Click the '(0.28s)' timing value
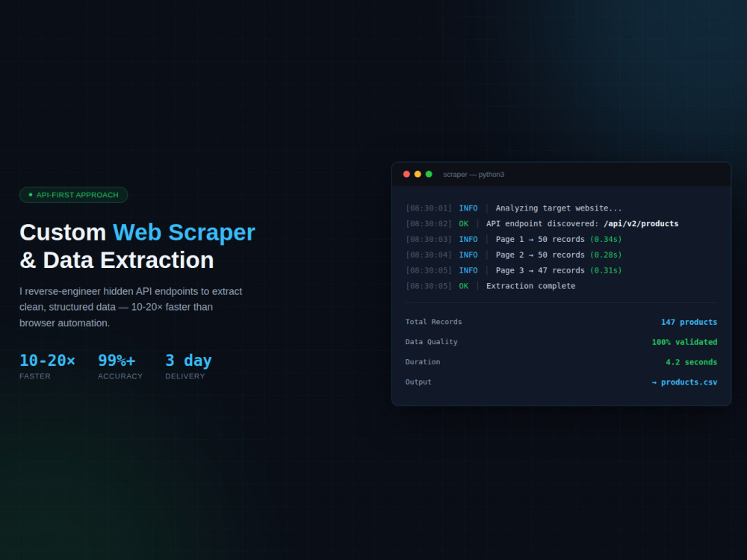Viewport: 747px width, 560px height. pos(606,255)
